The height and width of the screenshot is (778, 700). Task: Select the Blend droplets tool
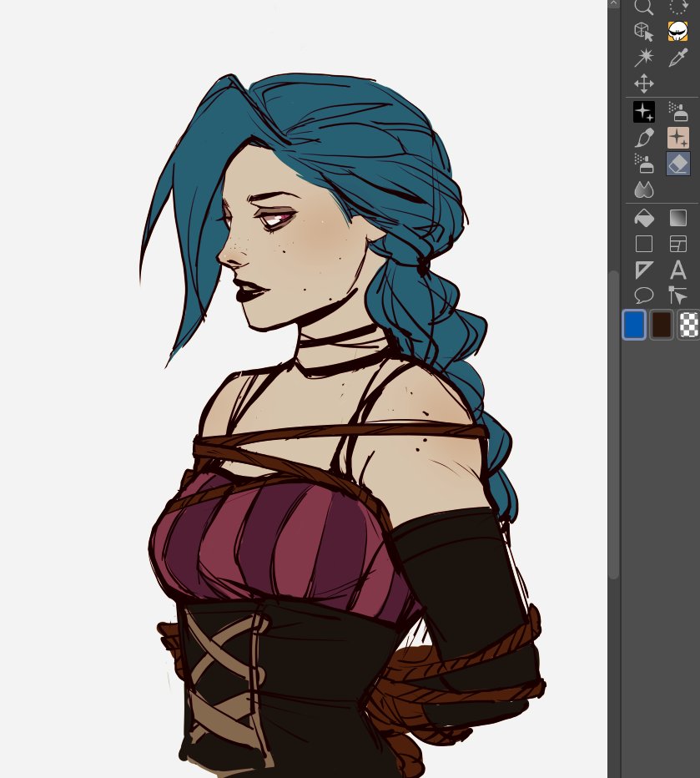643,189
